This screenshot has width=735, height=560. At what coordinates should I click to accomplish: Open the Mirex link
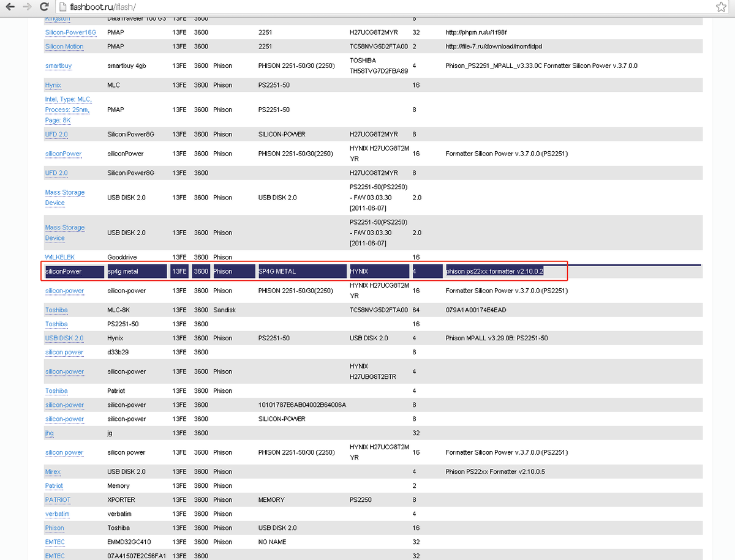[x=53, y=471]
